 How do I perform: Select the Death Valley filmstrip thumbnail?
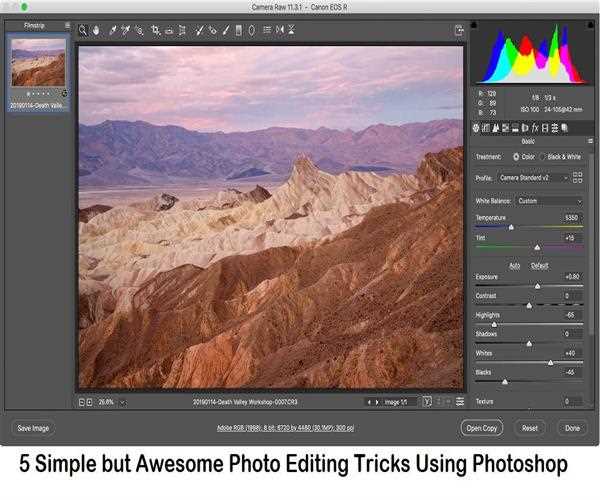(38, 62)
